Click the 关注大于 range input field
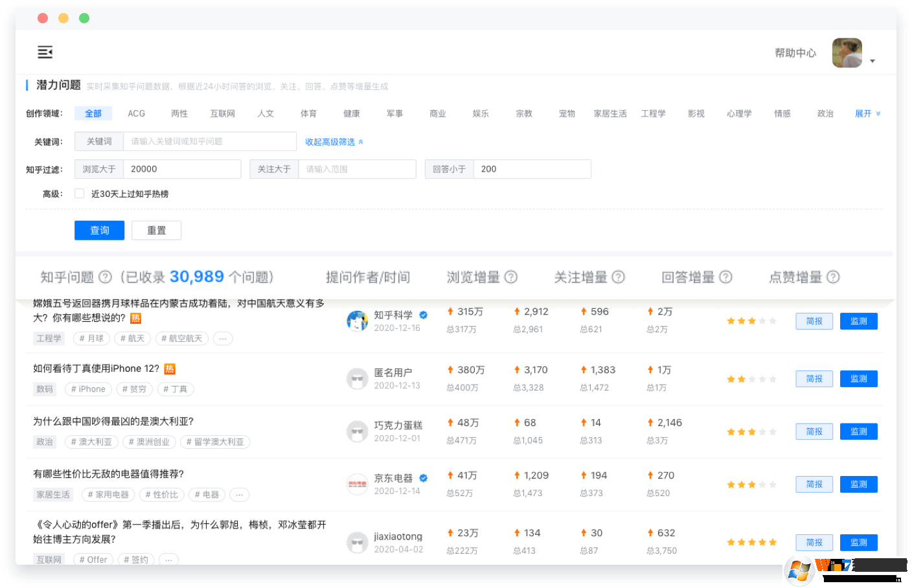912x588 pixels. pyautogui.click(x=357, y=169)
